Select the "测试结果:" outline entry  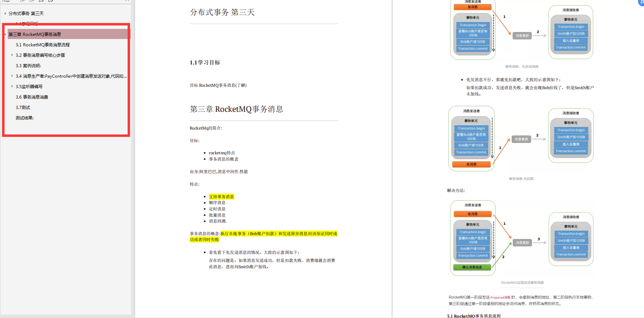(24, 118)
